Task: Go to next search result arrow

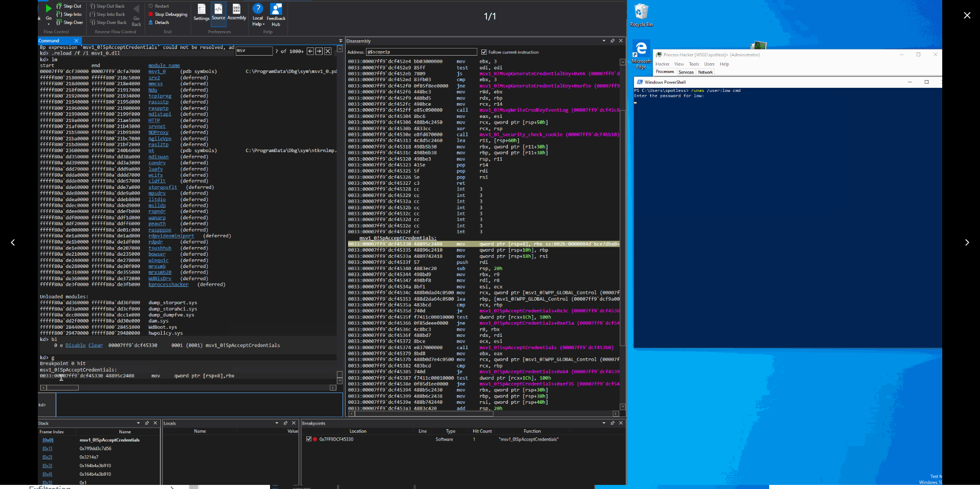Action: click(319, 51)
